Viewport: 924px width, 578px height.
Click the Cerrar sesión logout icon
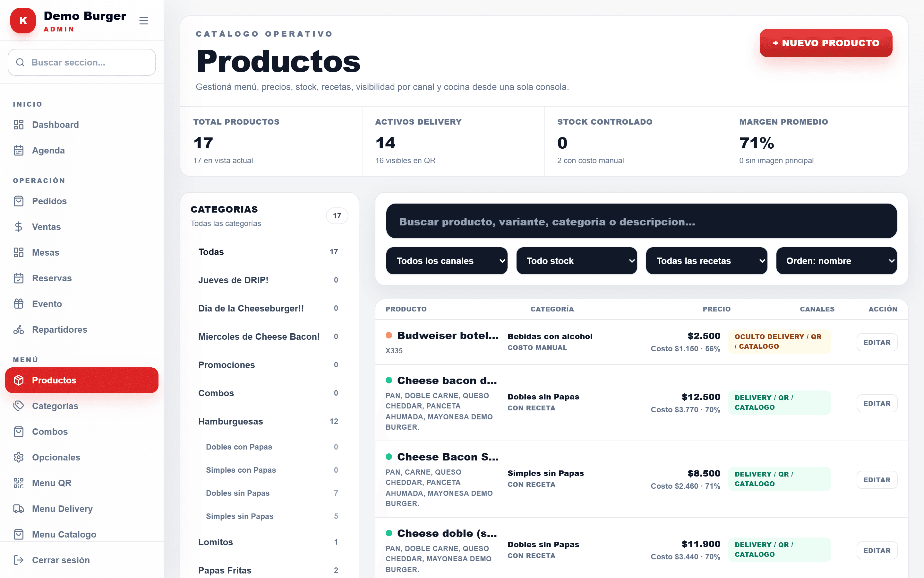coord(19,560)
